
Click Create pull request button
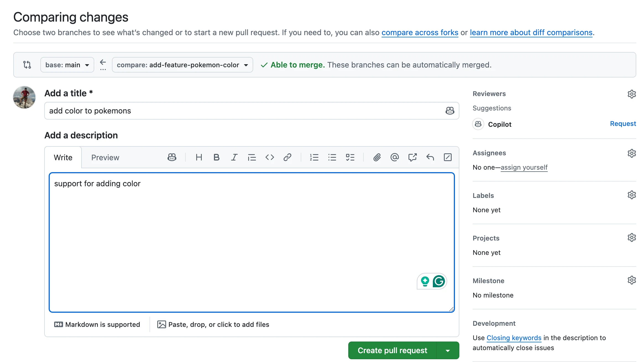click(x=392, y=350)
